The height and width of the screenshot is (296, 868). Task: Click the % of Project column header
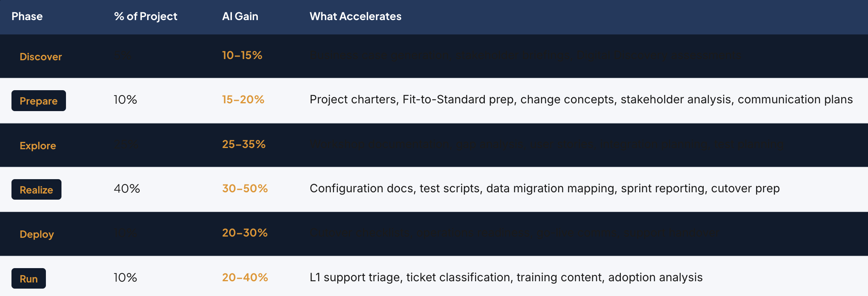click(x=145, y=16)
